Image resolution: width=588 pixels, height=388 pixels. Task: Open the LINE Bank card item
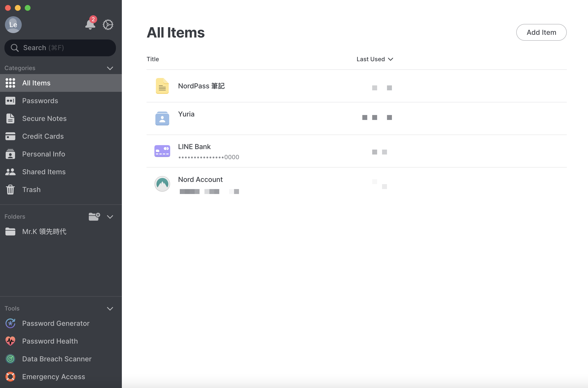[356, 151]
